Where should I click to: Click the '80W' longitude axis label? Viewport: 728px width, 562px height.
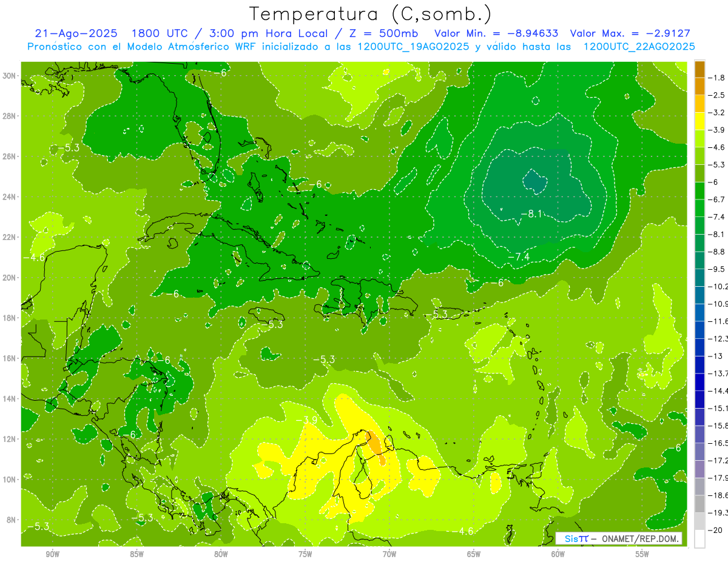(221, 554)
